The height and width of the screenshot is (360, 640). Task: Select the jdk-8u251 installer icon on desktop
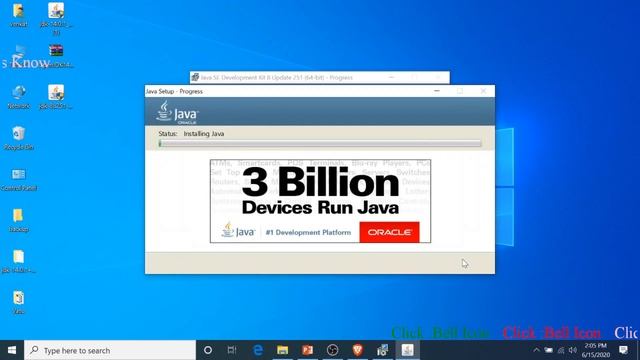56,97
